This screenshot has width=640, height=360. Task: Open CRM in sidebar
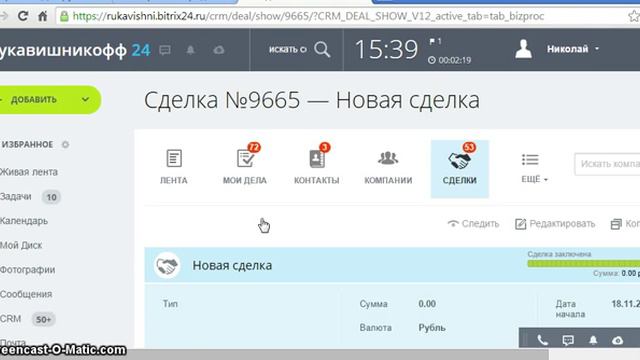[x=10, y=319]
